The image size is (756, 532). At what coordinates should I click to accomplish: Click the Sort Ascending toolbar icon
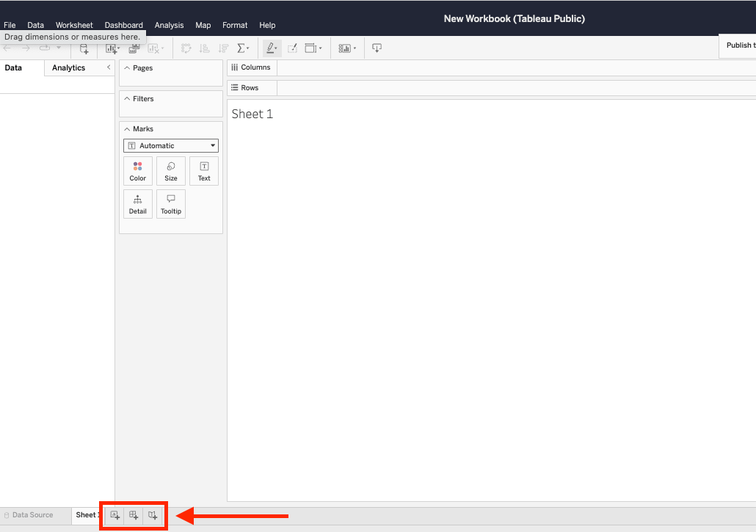(x=205, y=48)
